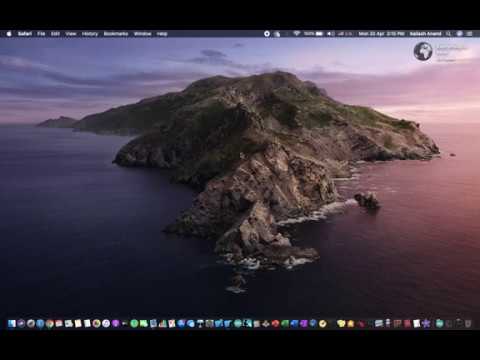Viewport: 480px width, 360px height.
Task: Click the volume speaker icon in menu bar
Action: pyautogui.click(x=330, y=34)
